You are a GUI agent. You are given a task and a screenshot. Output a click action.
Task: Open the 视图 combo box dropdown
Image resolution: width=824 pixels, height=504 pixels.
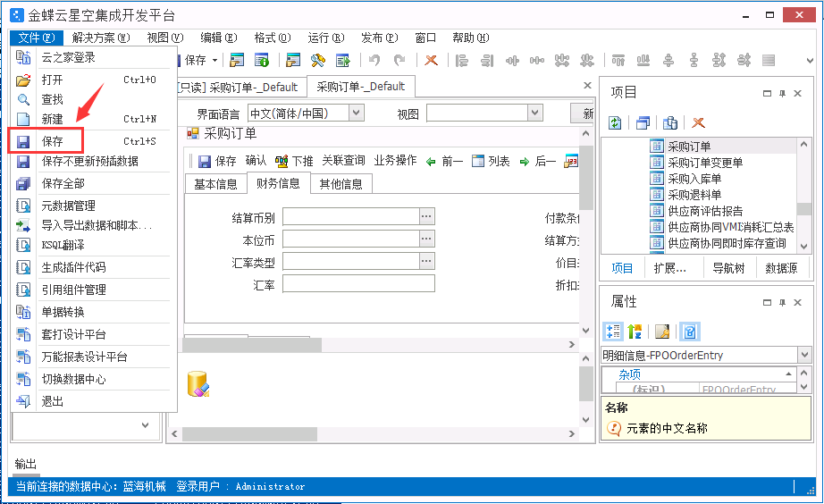pyautogui.click(x=535, y=113)
